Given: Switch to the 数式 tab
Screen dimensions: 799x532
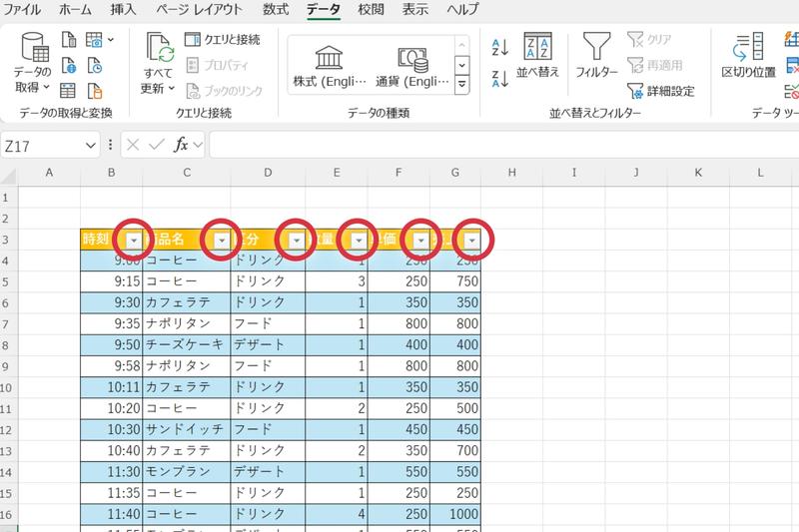Looking at the screenshot, I should pos(276,9).
